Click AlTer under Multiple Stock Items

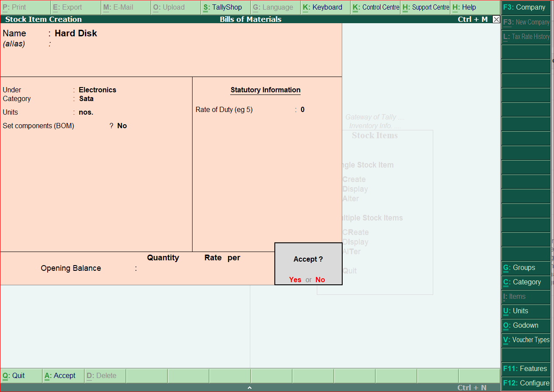click(351, 252)
